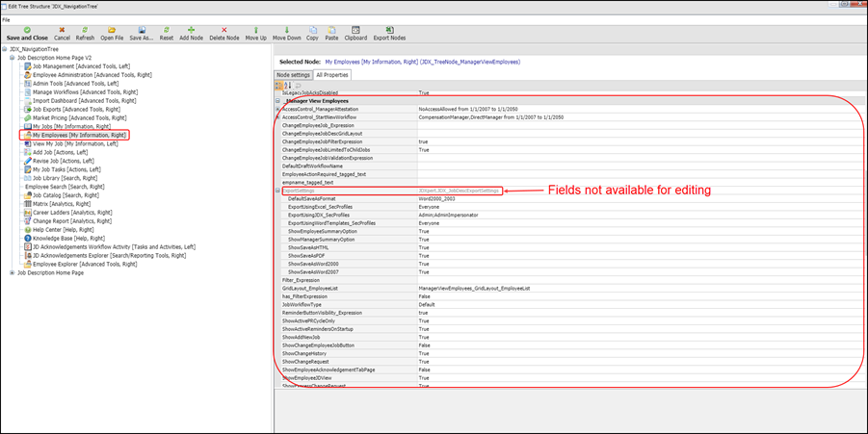Click the Refresh toolbar icon

(85, 31)
